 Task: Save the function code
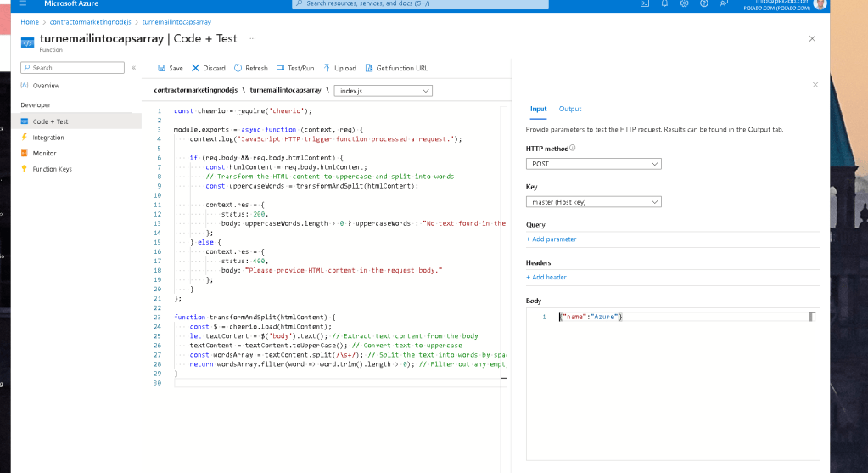[171, 68]
